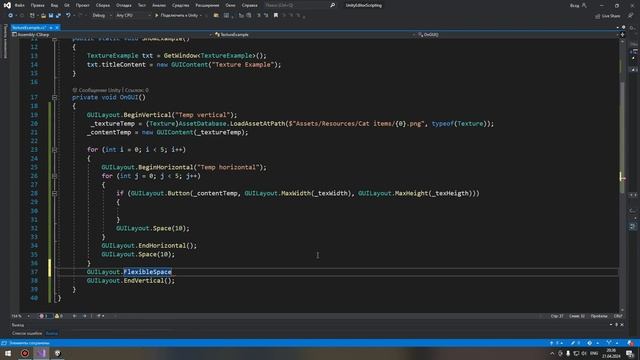Close the TextureExample.cs tab
This screenshot has height=360, width=640.
coord(57,27)
